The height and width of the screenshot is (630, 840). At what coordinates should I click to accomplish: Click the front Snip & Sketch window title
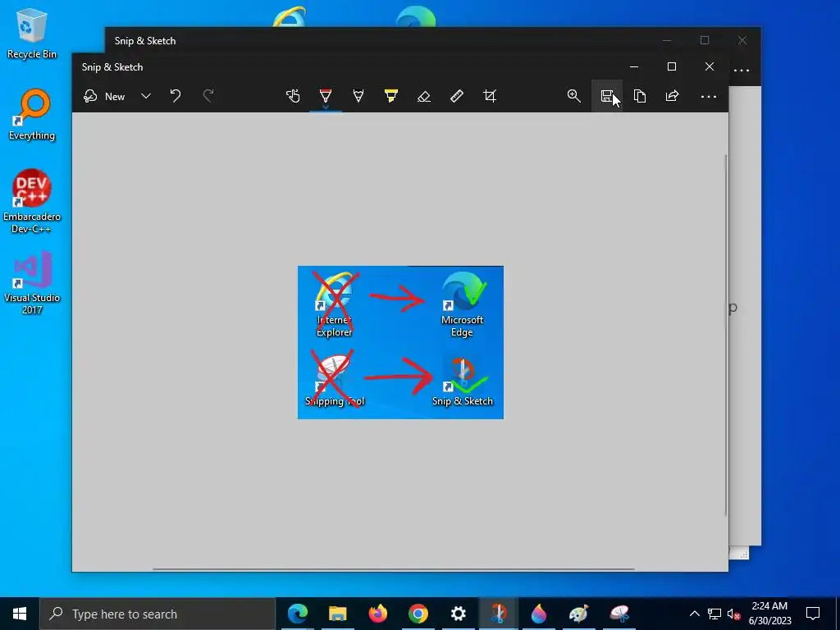click(x=112, y=67)
